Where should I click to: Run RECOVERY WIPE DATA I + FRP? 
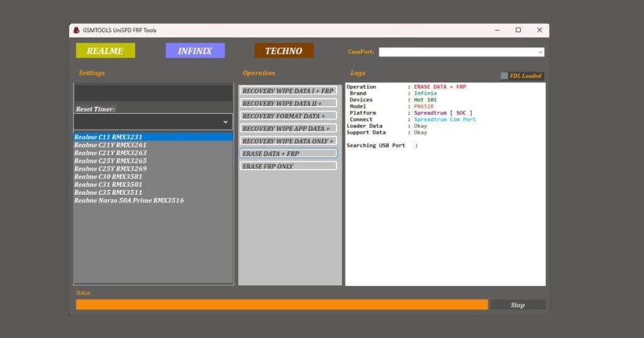coord(288,90)
